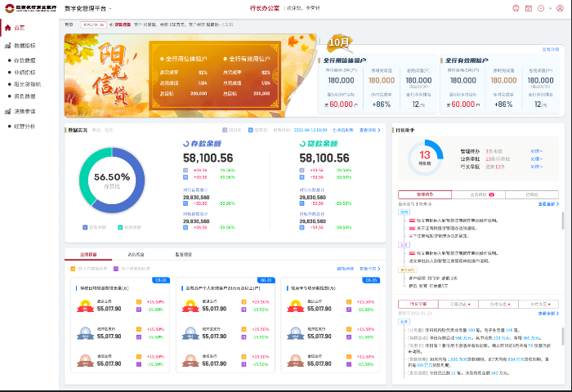
Task: Switch to the 江南动态 tab
Action: (458, 304)
